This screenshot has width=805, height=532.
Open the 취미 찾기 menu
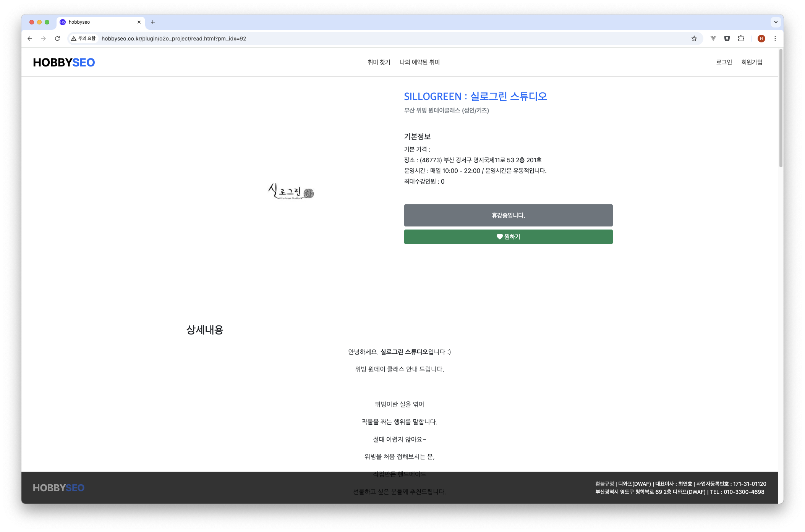coord(379,62)
